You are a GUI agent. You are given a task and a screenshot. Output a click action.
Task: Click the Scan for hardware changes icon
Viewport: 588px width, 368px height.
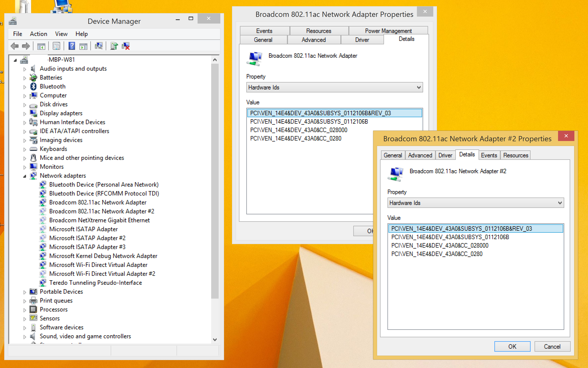pos(99,46)
